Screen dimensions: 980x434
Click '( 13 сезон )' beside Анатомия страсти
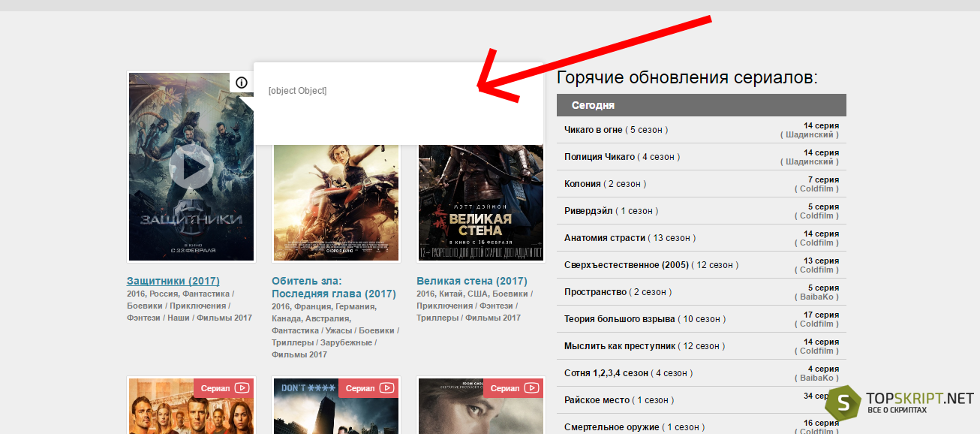tap(672, 238)
